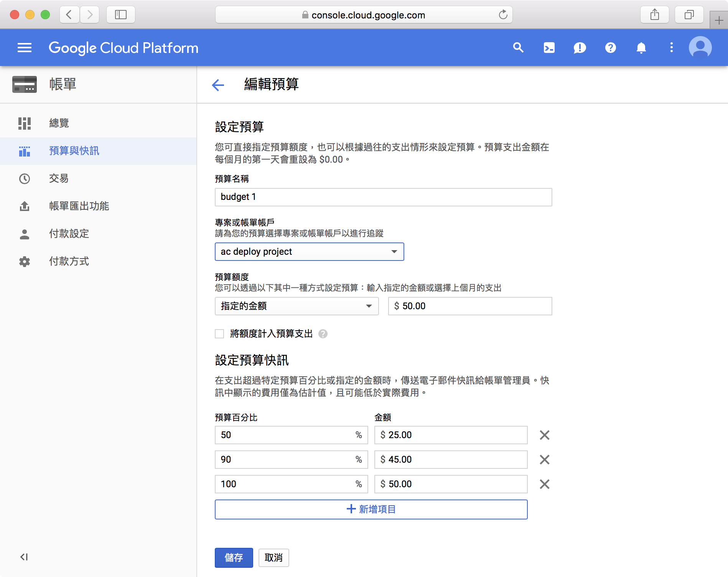The image size is (728, 577).
Task: Show all Safari tabs overview
Action: point(689,15)
